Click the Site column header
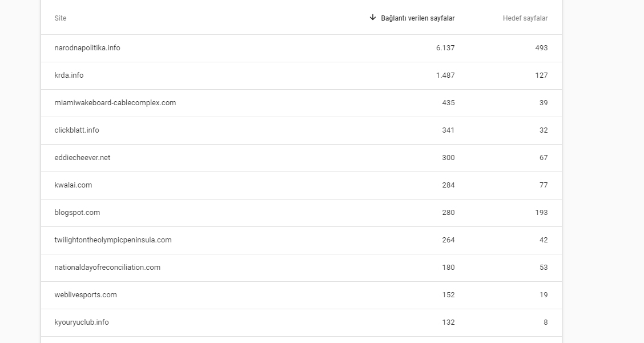 (x=61, y=18)
